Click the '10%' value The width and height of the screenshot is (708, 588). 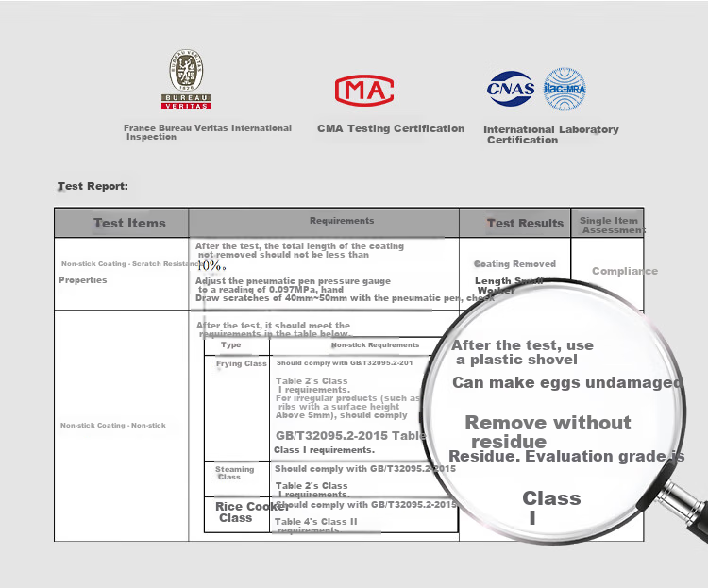coord(211,265)
